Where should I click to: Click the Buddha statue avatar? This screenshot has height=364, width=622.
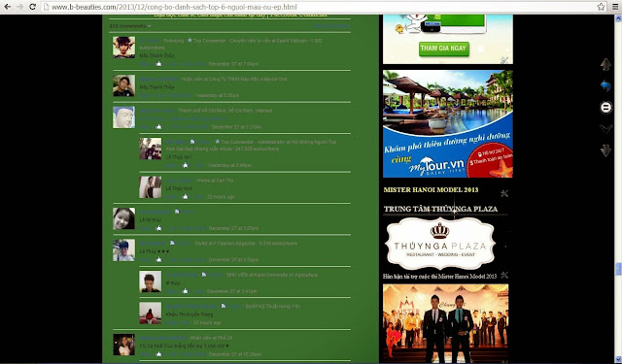pyautogui.click(x=123, y=117)
